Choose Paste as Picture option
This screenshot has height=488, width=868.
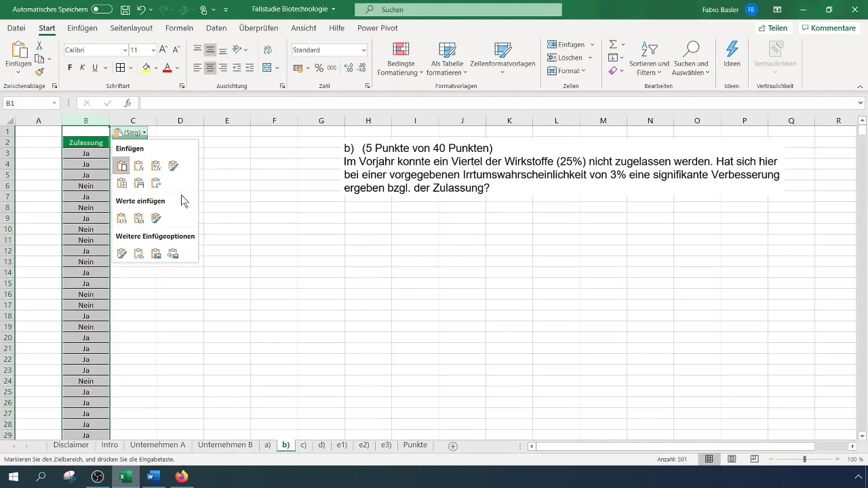point(156,253)
